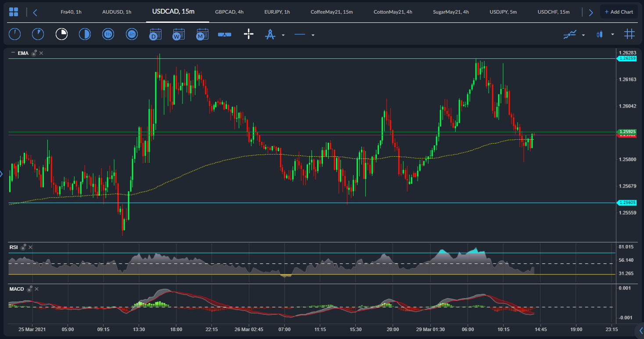
Task: Toggle the chart grid icon
Action: [x=630, y=34]
